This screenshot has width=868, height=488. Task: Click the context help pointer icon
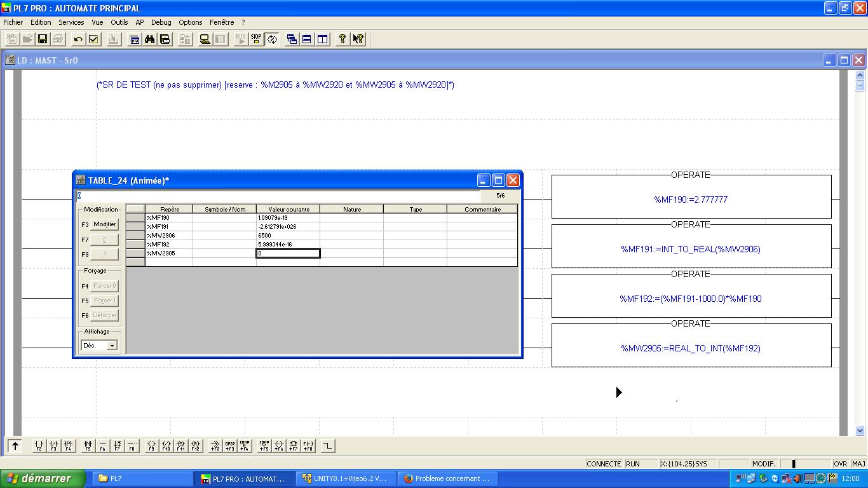(358, 39)
